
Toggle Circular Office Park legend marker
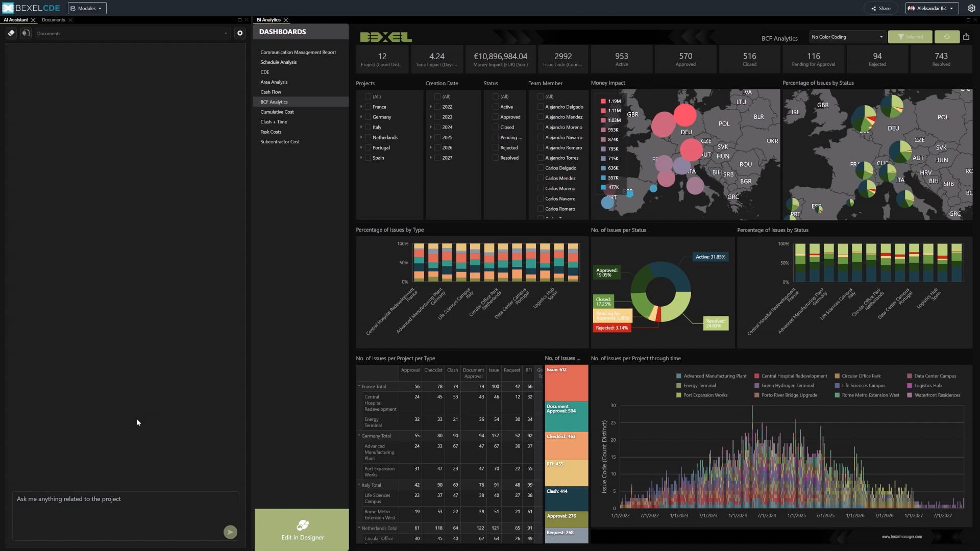pyautogui.click(x=837, y=376)
